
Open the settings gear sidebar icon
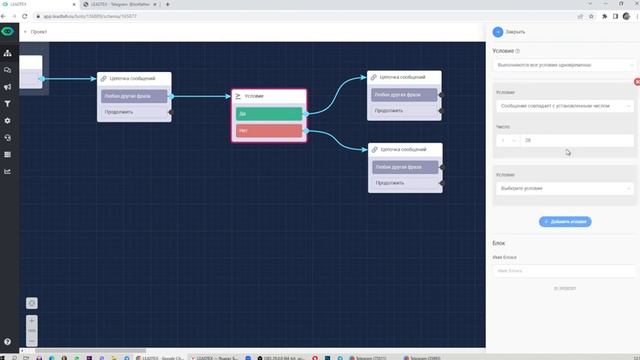[x=7, y=121]
